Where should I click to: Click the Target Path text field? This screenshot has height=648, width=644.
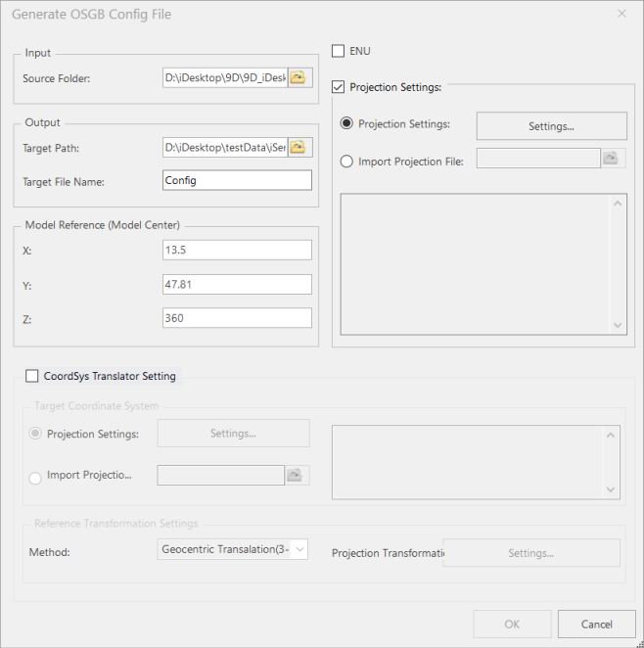pyautogui.click(x=225, y=148)
